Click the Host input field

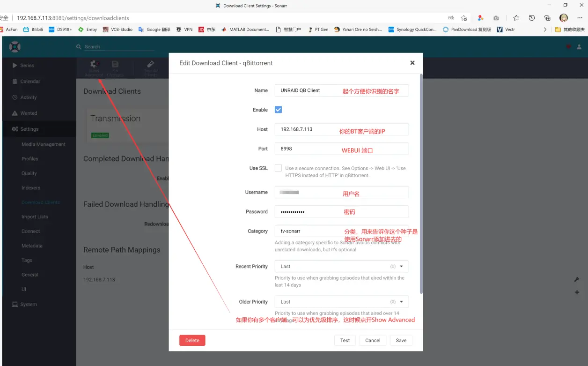pyautogui.click(x=342, y=129)
